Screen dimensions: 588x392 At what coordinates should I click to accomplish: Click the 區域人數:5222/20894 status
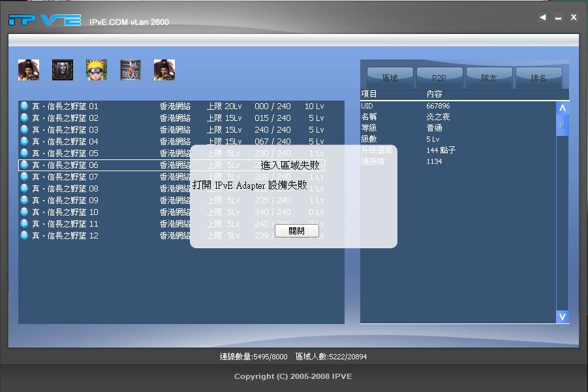pyautogui.click(x=331, y=356)
